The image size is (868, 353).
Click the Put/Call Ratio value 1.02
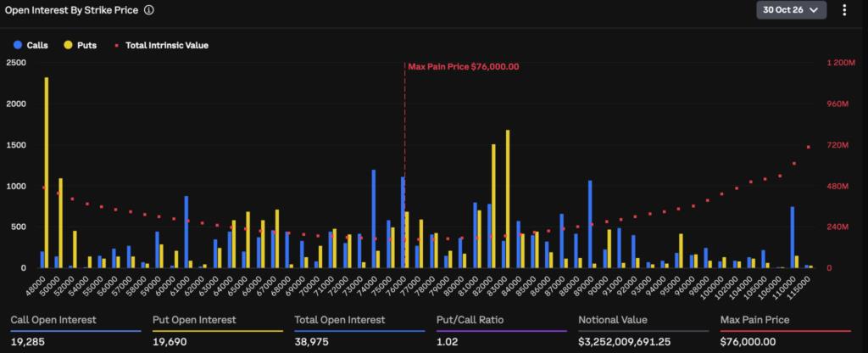tap(448, 342)
